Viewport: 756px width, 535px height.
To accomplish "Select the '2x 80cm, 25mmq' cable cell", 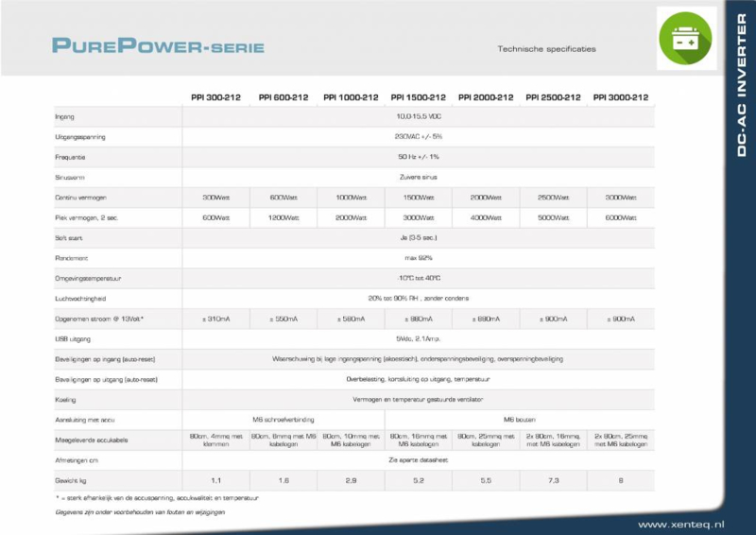I will pyautogui.click(x=621, y=440).
